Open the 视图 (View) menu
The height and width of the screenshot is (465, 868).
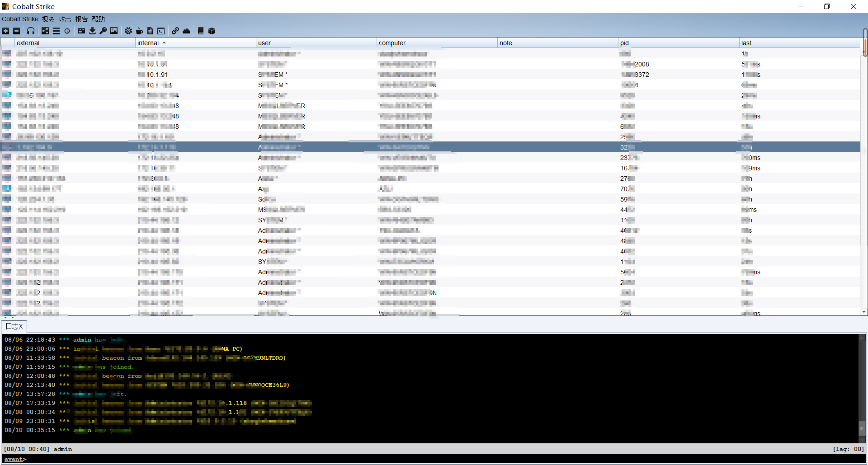[48, 19]
